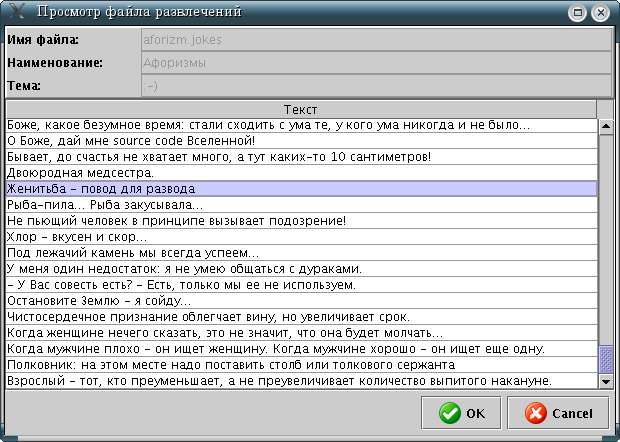Image resolution: width=620 pixels, height=442 pixels.
Task: Close the dialog with the title bar X
Action: tap(600, 13)
